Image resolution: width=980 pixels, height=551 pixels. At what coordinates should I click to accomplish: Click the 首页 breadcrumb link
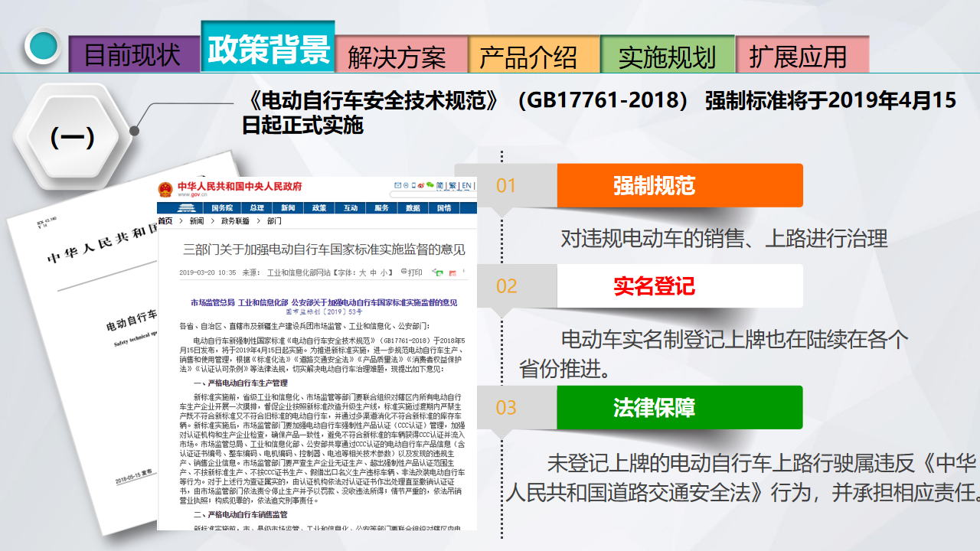165,221
